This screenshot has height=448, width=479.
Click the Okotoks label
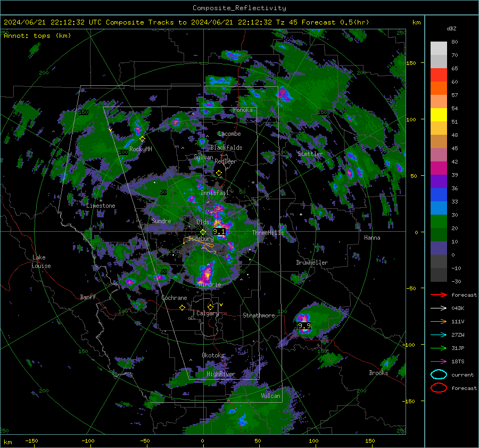coord(213,355)
